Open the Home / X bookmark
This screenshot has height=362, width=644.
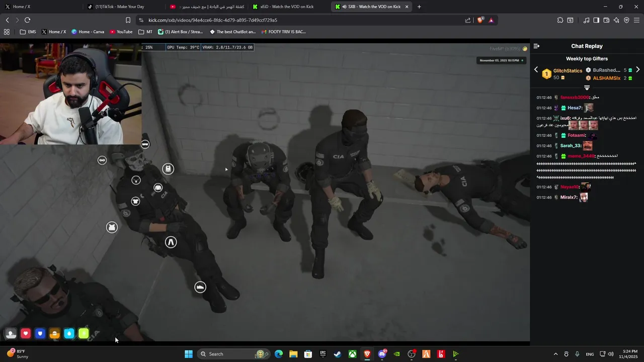54,32
